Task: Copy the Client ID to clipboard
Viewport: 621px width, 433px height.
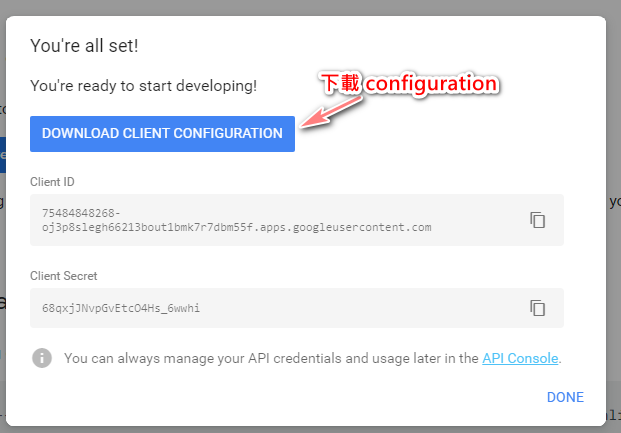Action: (537, 220)
